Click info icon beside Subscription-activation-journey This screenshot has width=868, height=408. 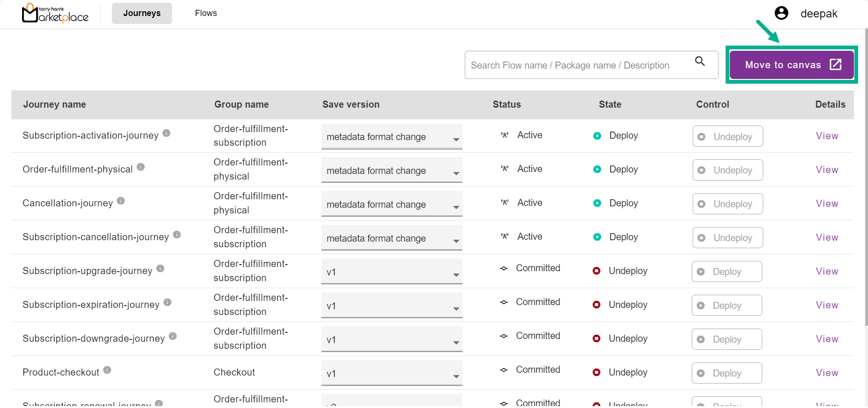point(166,133)
